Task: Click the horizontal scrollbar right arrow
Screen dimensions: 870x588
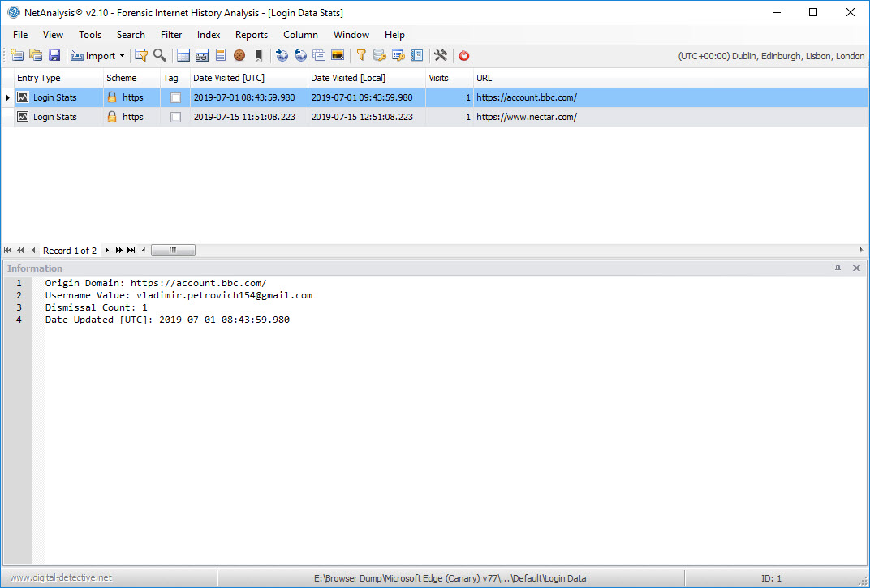Action: point(862,250)
